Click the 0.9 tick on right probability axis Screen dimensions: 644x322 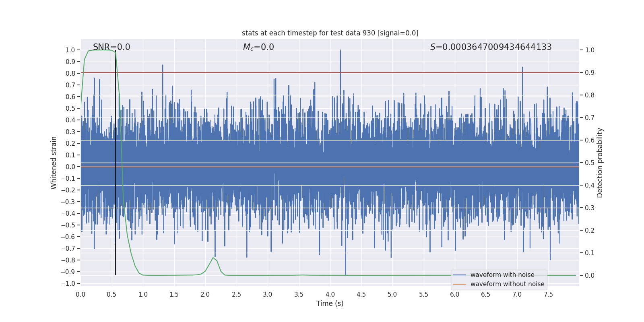[590, 72]
